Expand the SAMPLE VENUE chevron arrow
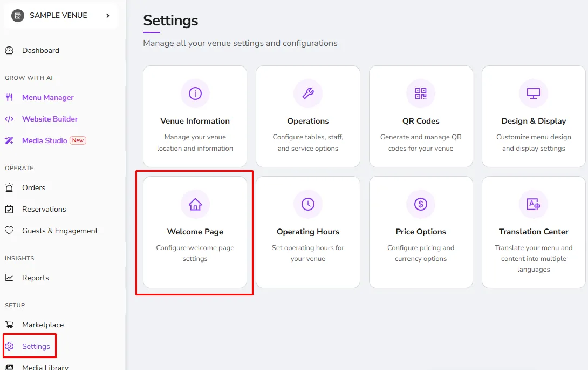Screen dimensions: 588x370 pos(108,16)
